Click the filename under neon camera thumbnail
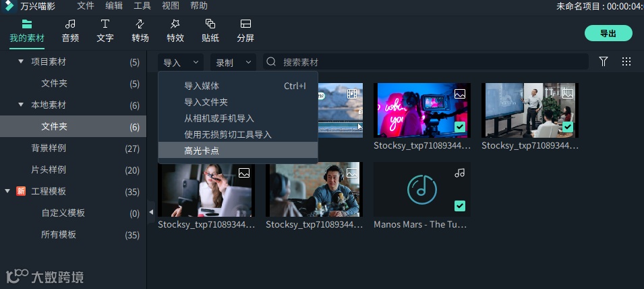Screen dimensions: 644x289 point(422,146)
